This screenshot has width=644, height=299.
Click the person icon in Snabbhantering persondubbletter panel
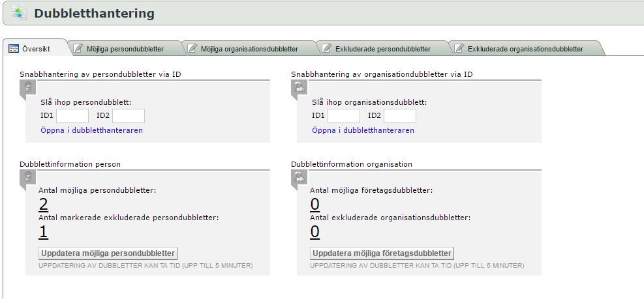click(28, 87)
